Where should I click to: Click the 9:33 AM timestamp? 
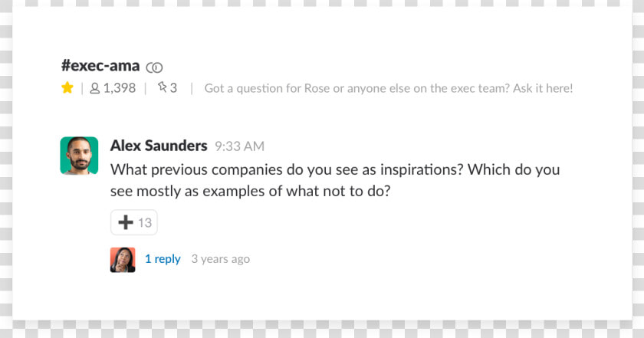pyautogui.click(x=239, y=146)
